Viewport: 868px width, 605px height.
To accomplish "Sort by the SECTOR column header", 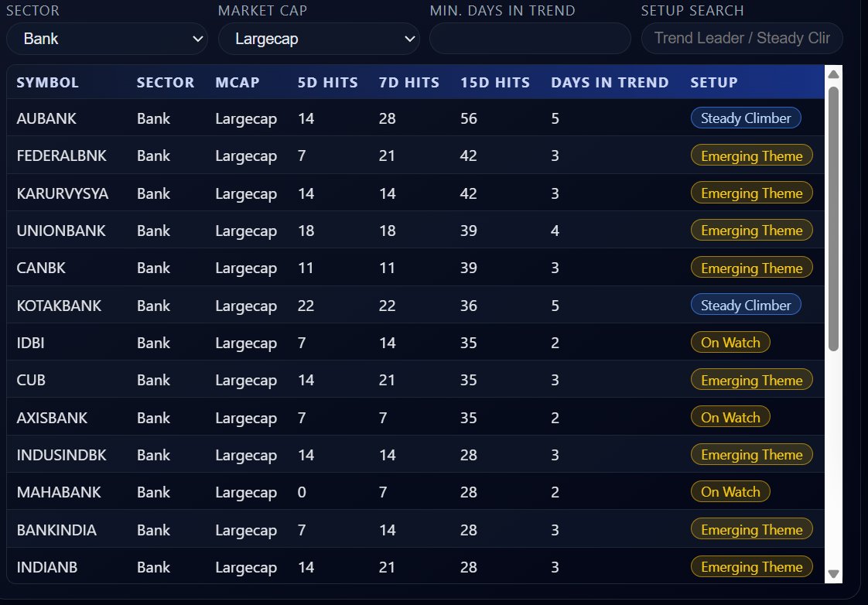I will coord(166,83).
